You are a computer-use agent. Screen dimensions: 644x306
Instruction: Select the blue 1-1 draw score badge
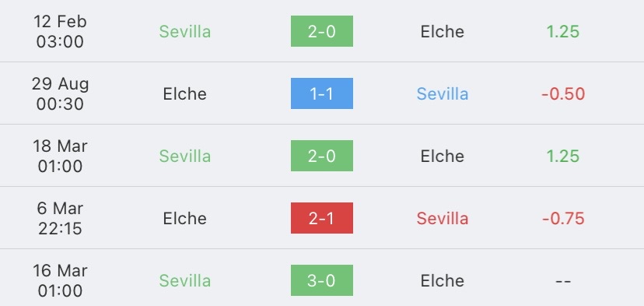click(x=321, y=93)
